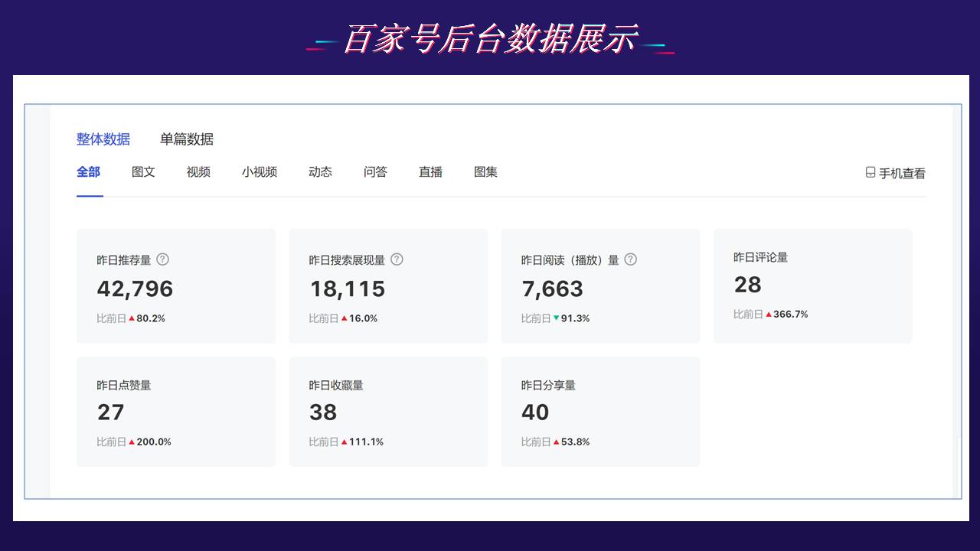This screenshot has height=551, width=980.
Task: Click help icon next to 昨日推荐量
Action: [162, 259]
